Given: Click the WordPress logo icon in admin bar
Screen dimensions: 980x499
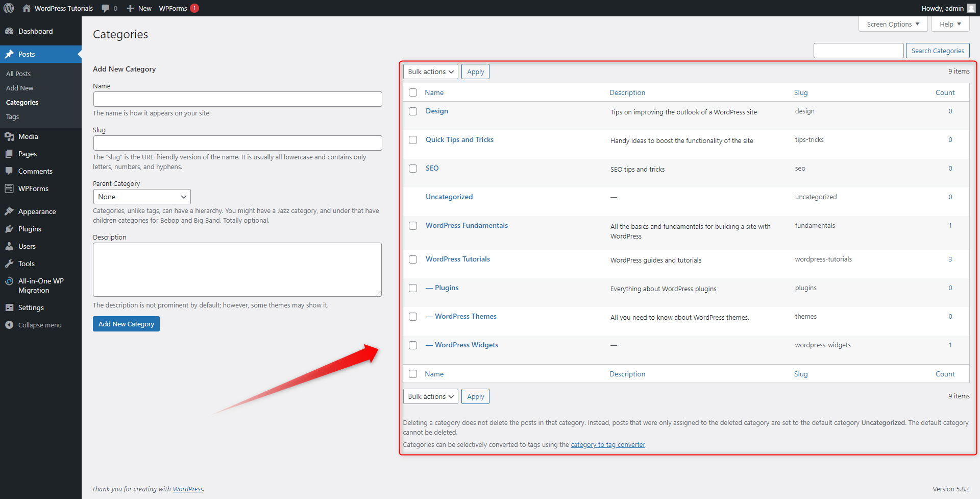Looking at the screenshot, I should 9,8.
